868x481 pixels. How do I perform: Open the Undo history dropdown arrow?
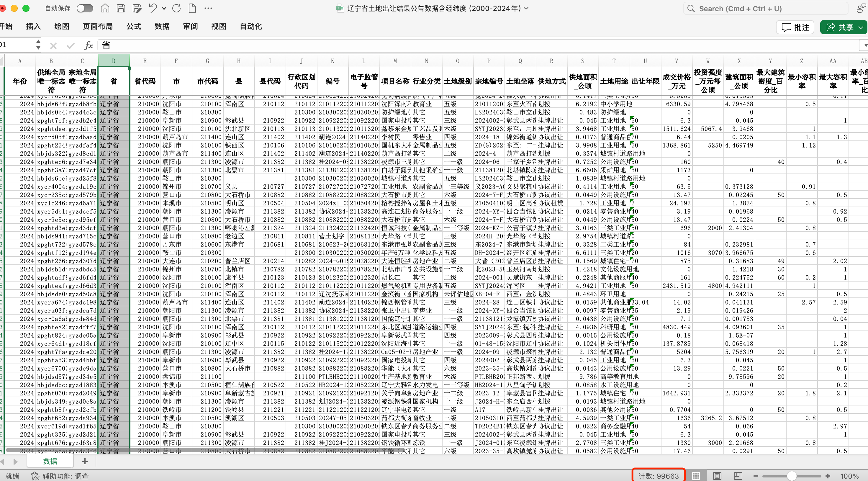point(164,9)
